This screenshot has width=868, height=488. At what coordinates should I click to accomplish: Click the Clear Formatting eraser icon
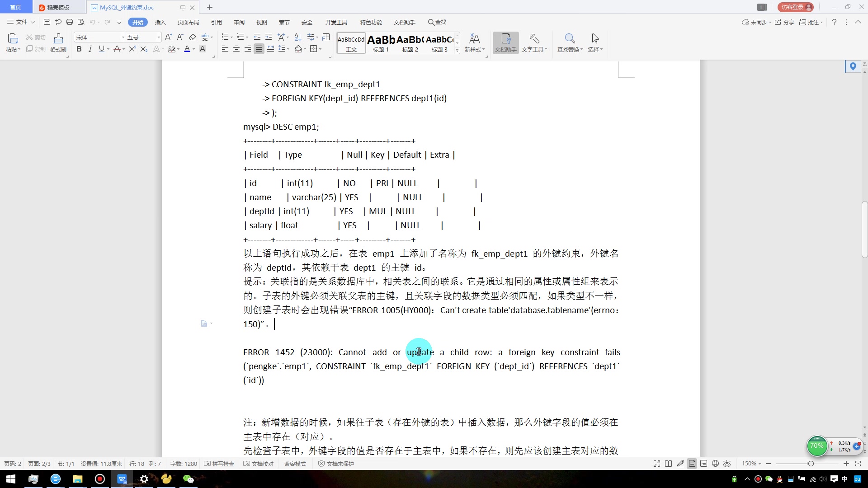(x=192, y=37)
